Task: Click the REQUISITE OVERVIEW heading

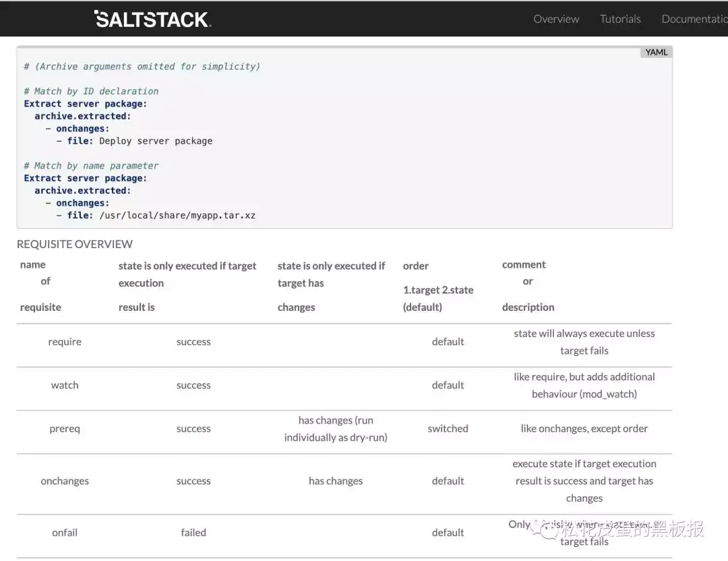Action: pos(75,244)
